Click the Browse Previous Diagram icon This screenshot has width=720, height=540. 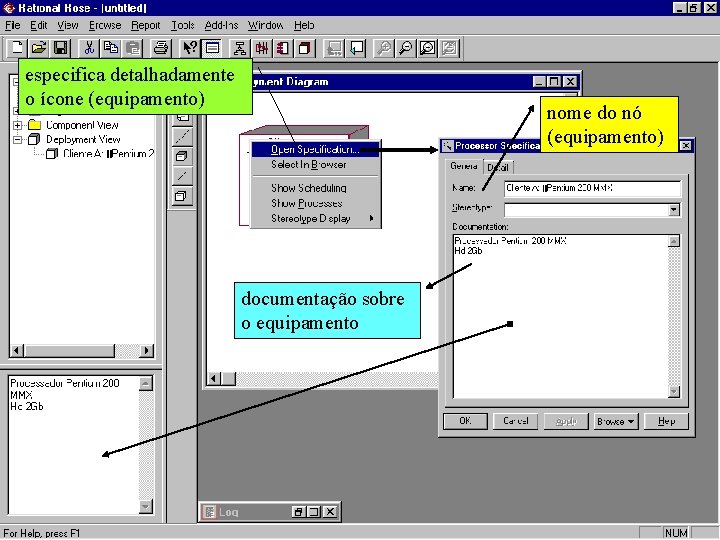356,48
